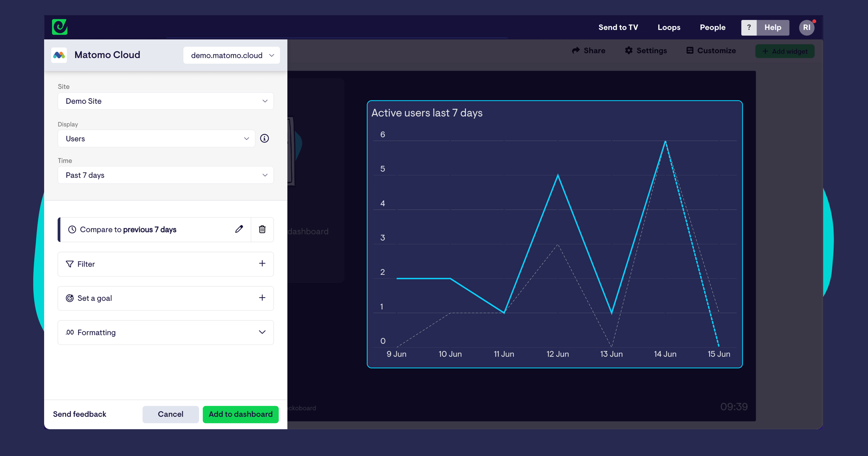Click the clock icon in Compare row
The width and height of the screenshot is (868, 456).
[72, 229]
